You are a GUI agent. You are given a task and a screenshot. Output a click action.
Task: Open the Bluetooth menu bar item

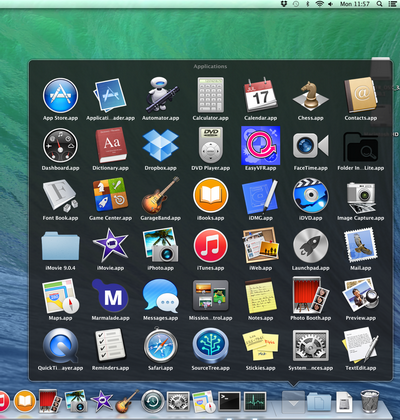click(308, 4)
